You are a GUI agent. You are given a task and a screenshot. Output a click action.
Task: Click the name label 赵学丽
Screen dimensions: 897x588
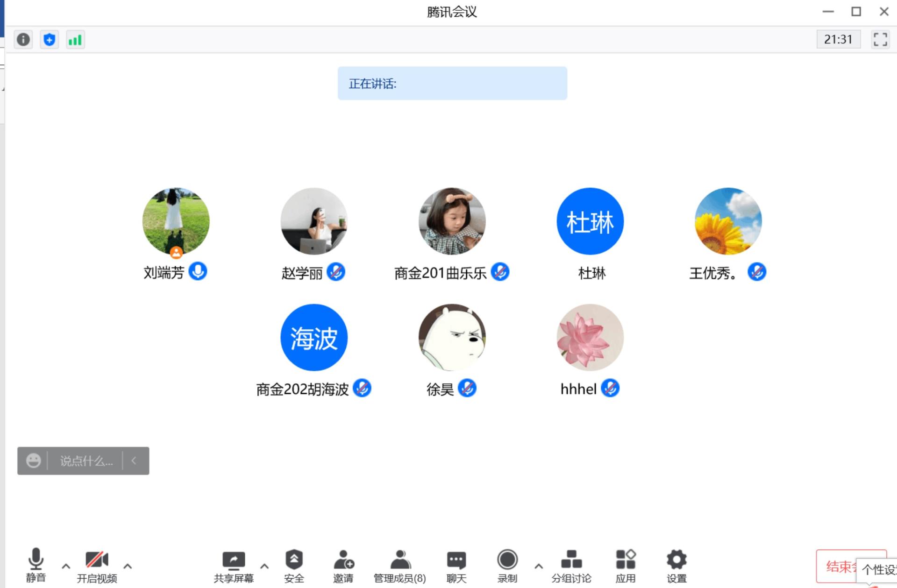pyautogui.click(x=302, y=273)
